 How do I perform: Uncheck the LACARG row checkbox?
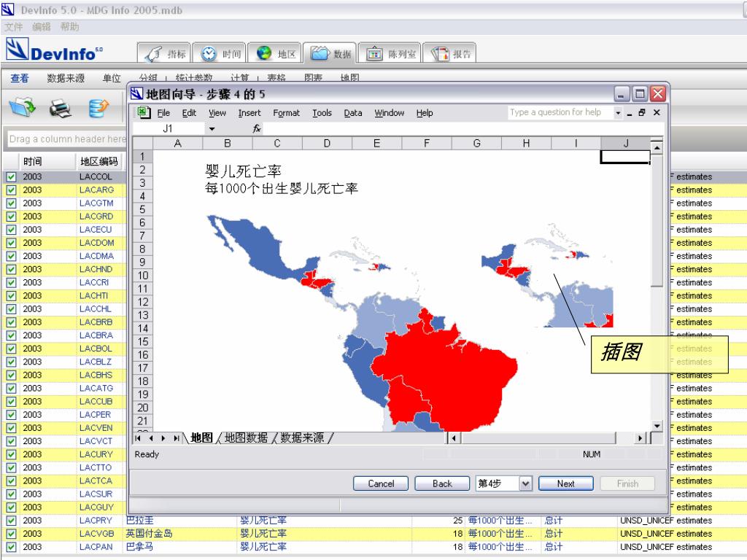click(x=11, y=190)
